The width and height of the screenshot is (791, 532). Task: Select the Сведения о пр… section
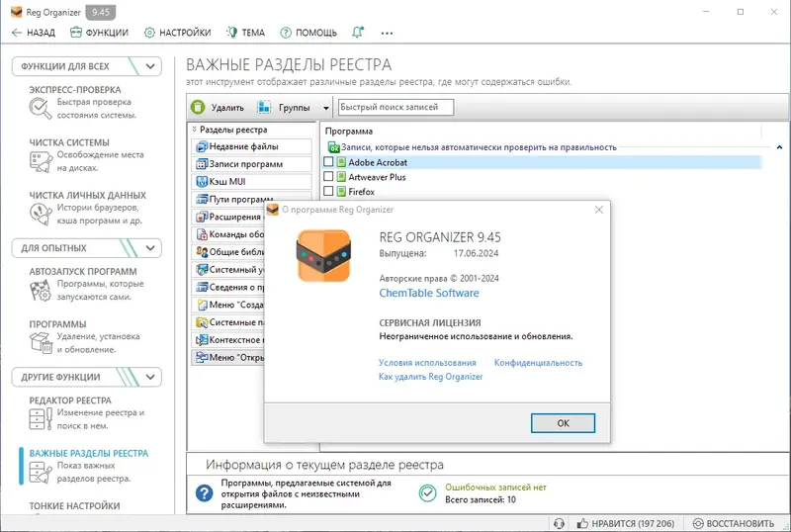[x=228, y=287]
